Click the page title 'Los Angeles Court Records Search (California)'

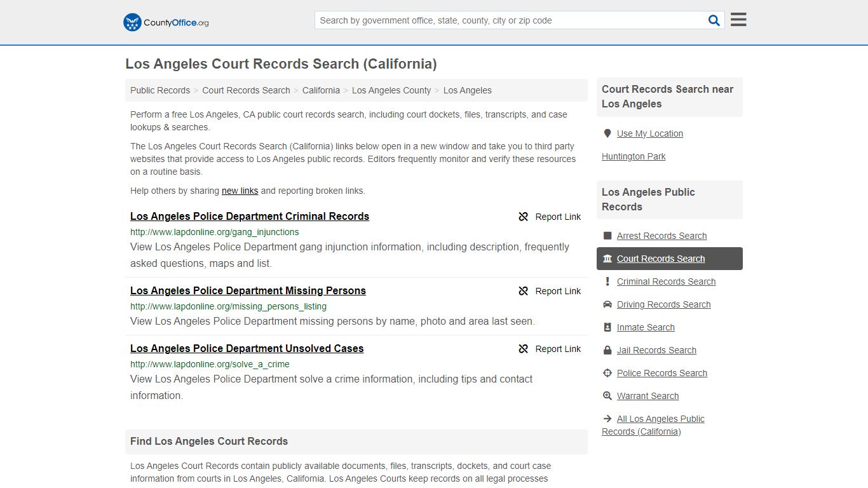click(281, 64)
